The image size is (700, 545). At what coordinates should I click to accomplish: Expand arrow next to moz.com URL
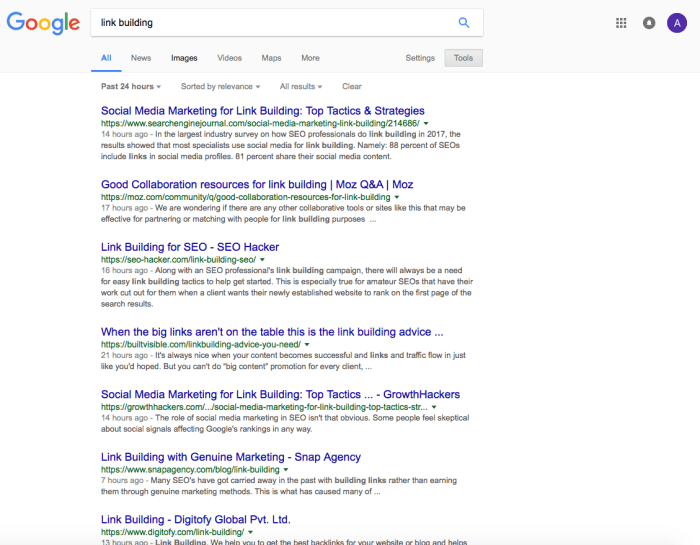point(397,197)
